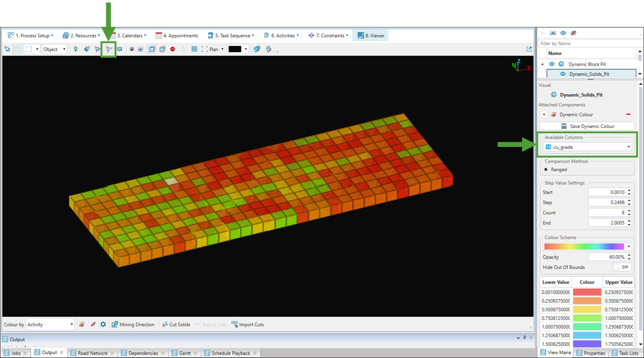The width and height of the screenshot is (644, 358).
Task: Click the green-boxed toolbar icon in the viewer
Action: pyautogui.click(x=108, y=49)
